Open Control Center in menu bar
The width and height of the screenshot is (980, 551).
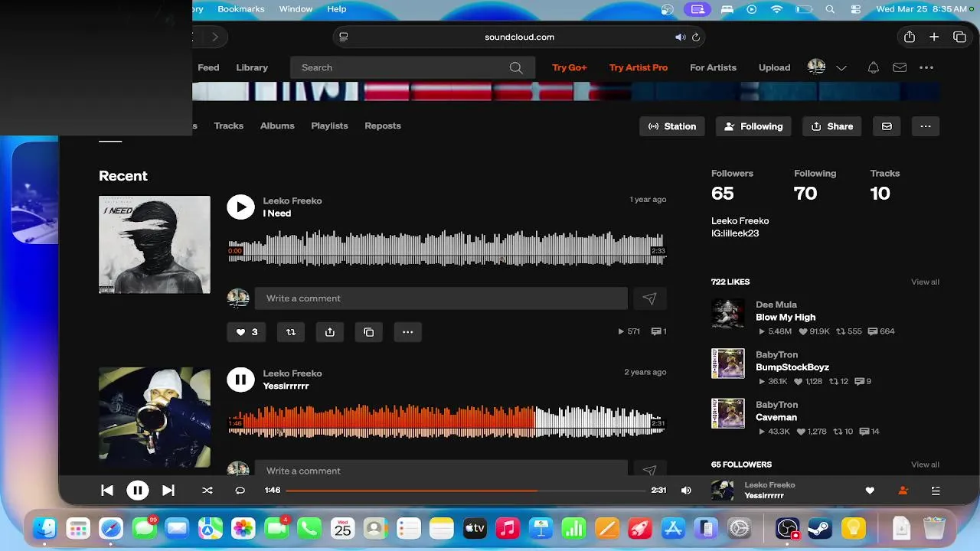pos(856,9)
